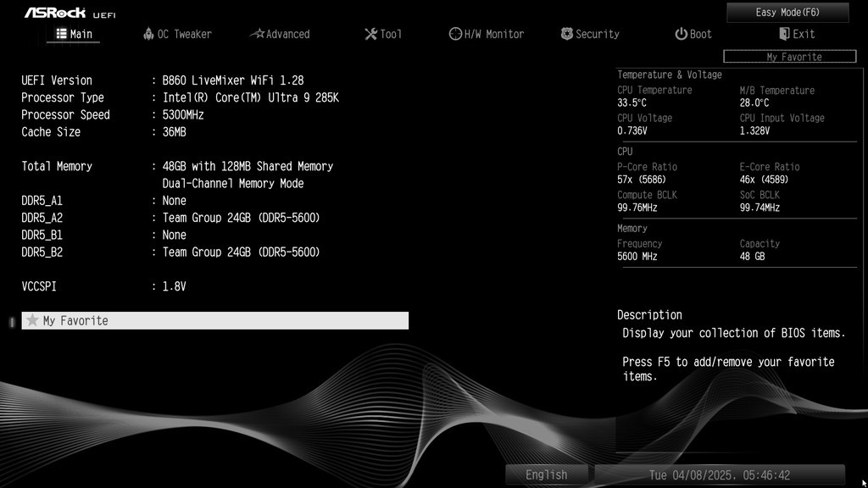Click the Advanced tab star icon
This screenshot has width=868, height=488.
click(x=257, y=34)
